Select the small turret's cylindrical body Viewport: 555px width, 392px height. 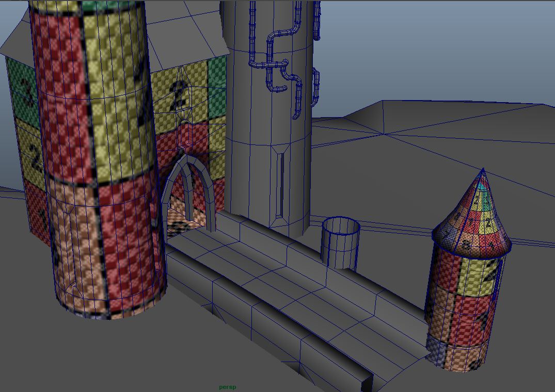point(459,309)
